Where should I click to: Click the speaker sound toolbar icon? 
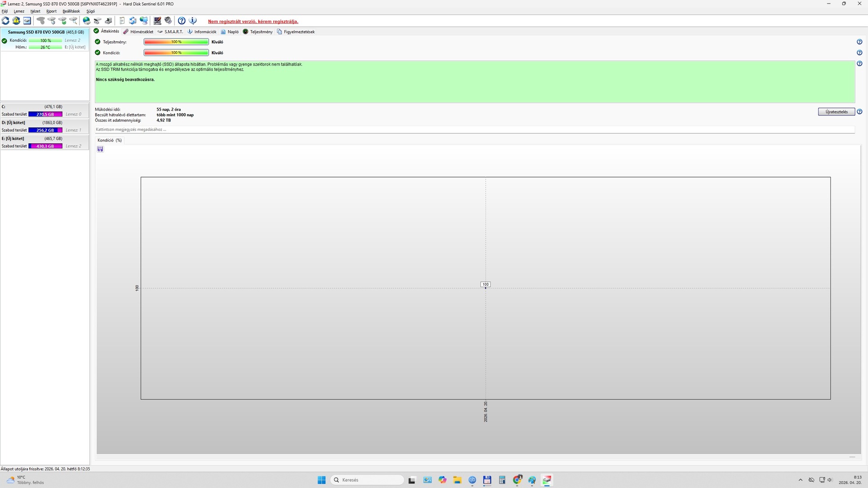coord(168,21)
